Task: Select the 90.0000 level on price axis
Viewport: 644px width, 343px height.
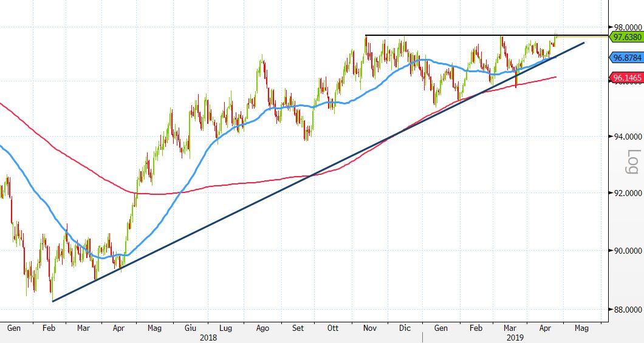Action: (x=628, y=250)
